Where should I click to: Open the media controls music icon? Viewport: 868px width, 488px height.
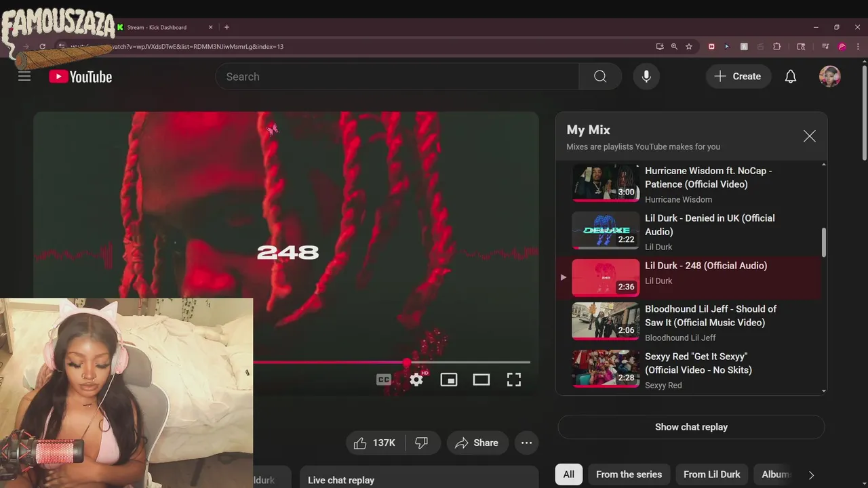click(x=825, y=47)
